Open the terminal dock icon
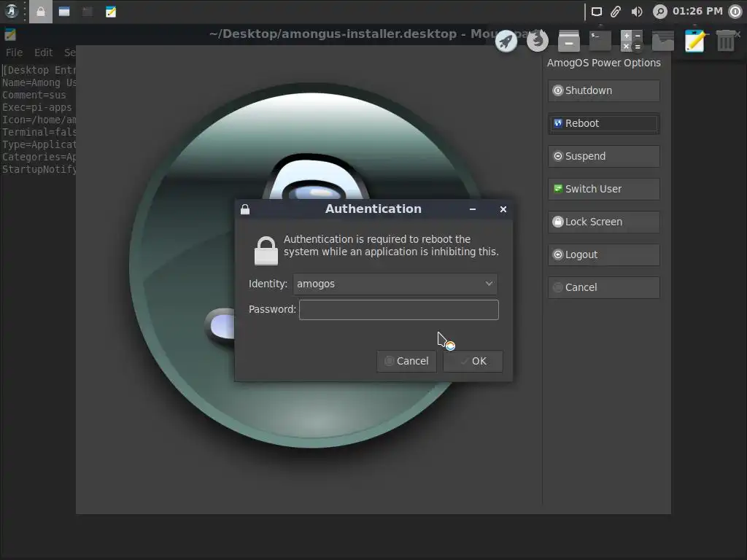The height and width of the screenshot is (560, 747). [x=600, y=41]
